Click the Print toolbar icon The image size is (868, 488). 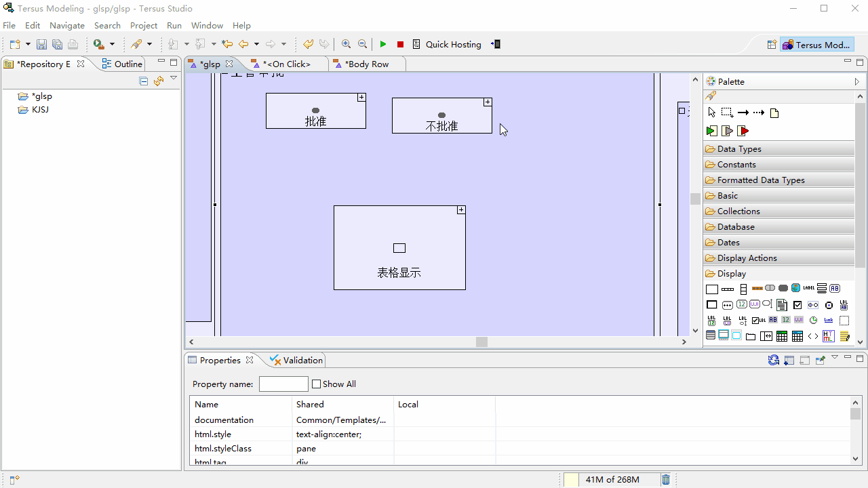(x=73, y=44)
